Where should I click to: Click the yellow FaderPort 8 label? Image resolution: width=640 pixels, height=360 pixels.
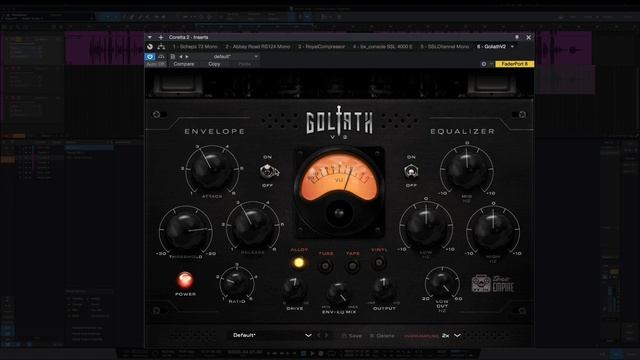click(514, 64)
